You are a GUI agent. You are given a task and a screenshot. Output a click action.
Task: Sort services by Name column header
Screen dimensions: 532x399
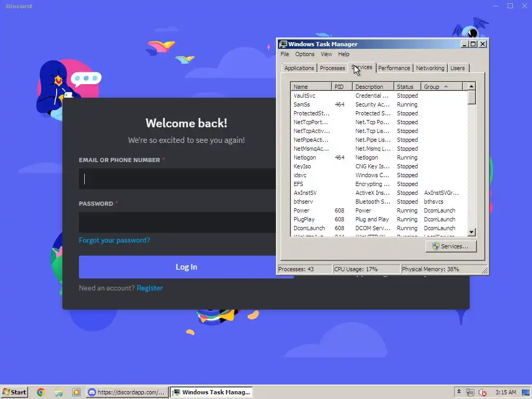[311, 87]
